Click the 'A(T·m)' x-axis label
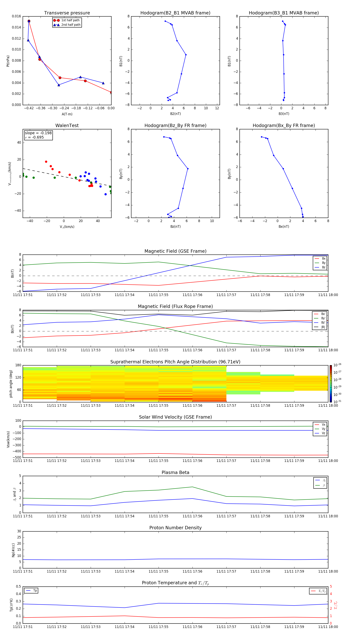The height and width of the screenshot is (644, 351). 67,114
